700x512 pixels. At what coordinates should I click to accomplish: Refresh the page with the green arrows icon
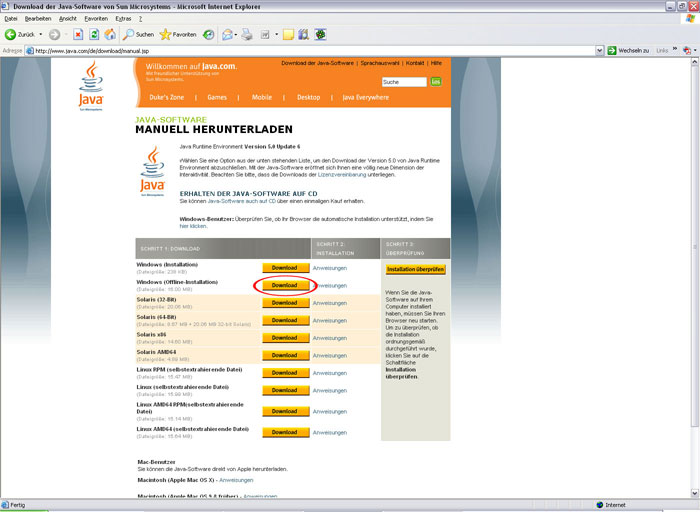[x=94, y=34]
